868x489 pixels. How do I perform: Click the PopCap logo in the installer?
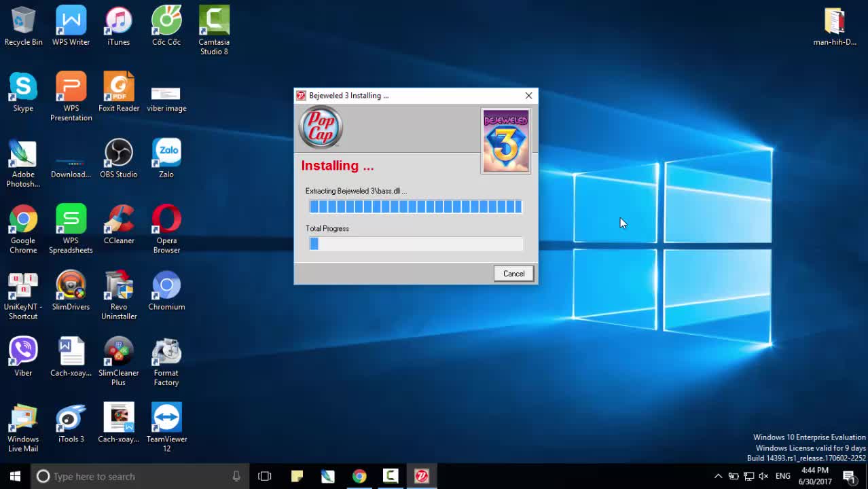click(x=321, y=127)
